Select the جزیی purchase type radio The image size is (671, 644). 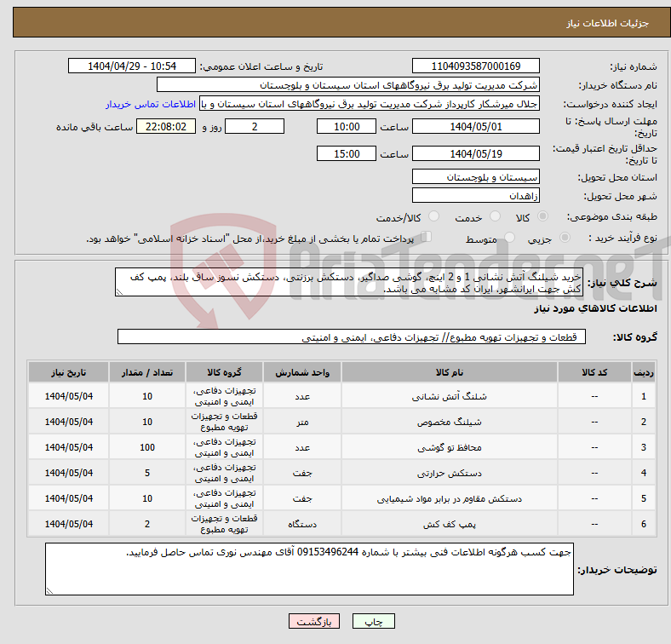(565, 237)
